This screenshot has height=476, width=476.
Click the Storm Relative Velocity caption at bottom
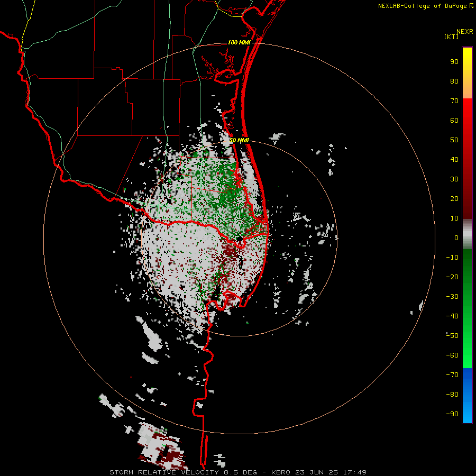[238, 472]
